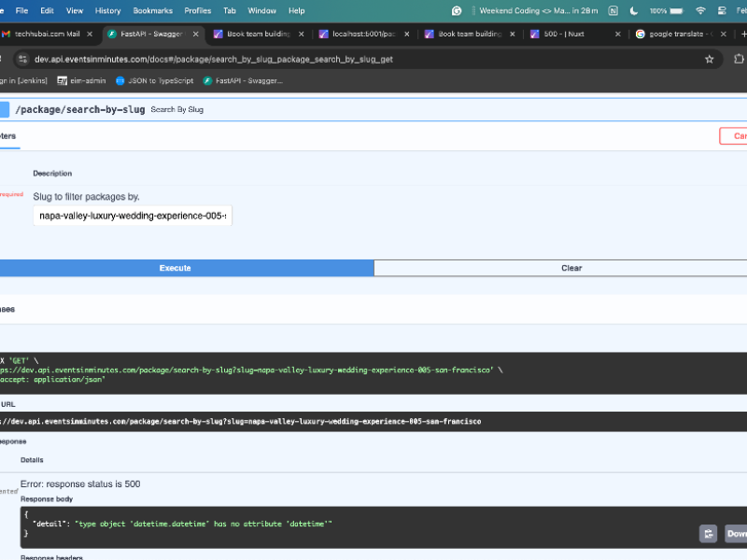Image resolution: width=747 pixels, height=560 pixels.
Task: Open the History menu
Action: tap(107, 10)
